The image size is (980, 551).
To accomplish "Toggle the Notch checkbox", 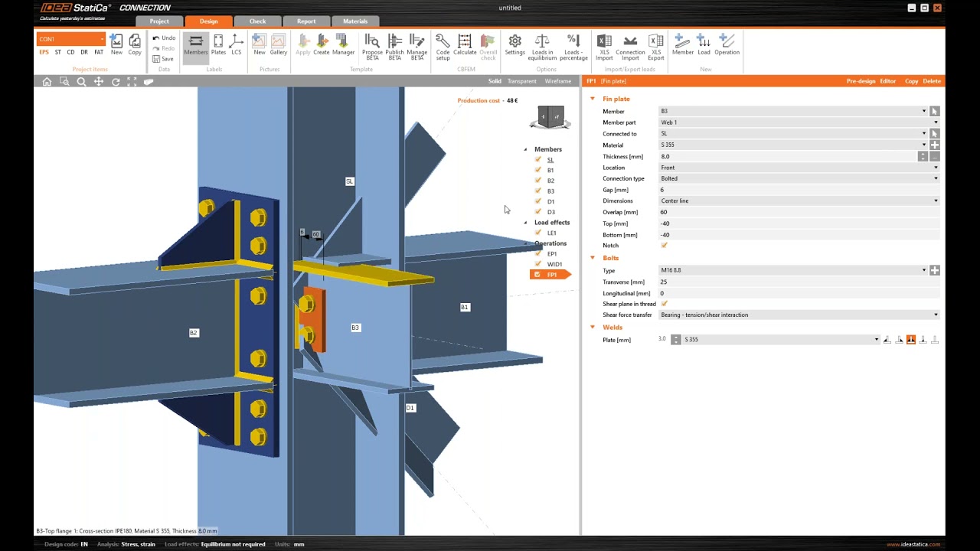I will tap(664, 246).
